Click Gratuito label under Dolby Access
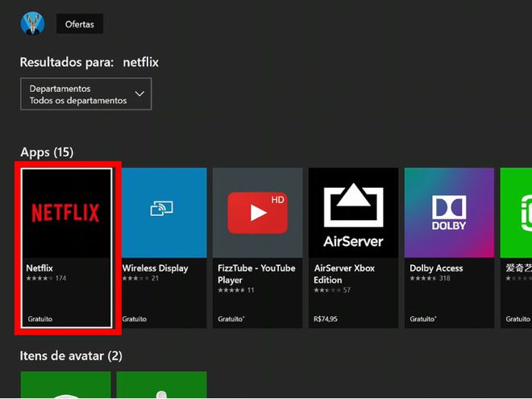The width and height of the screenshot is (532, 399). [x=423, y=319]
